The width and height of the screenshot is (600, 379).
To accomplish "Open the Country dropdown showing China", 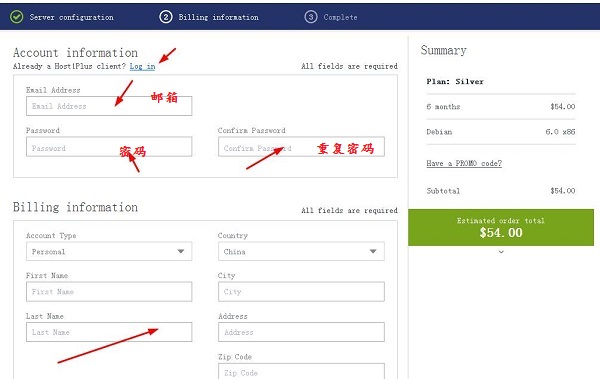I will (x=301, y=252).
